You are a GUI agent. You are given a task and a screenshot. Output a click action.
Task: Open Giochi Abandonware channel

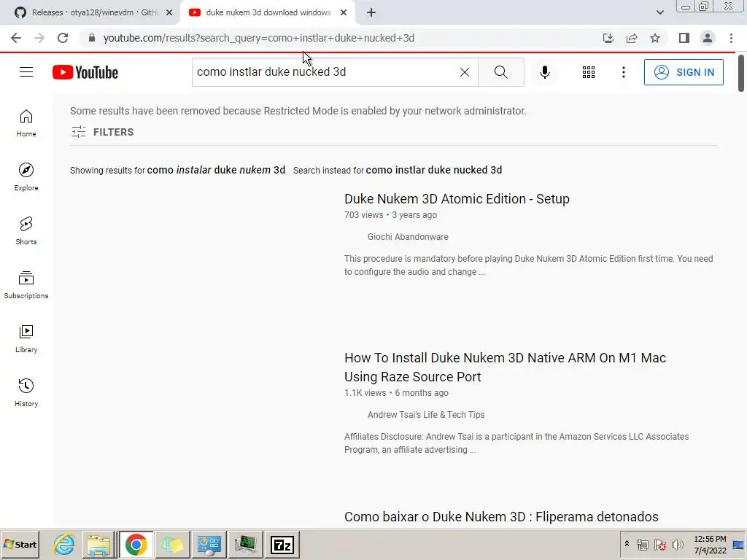click(x=408, y=237)
